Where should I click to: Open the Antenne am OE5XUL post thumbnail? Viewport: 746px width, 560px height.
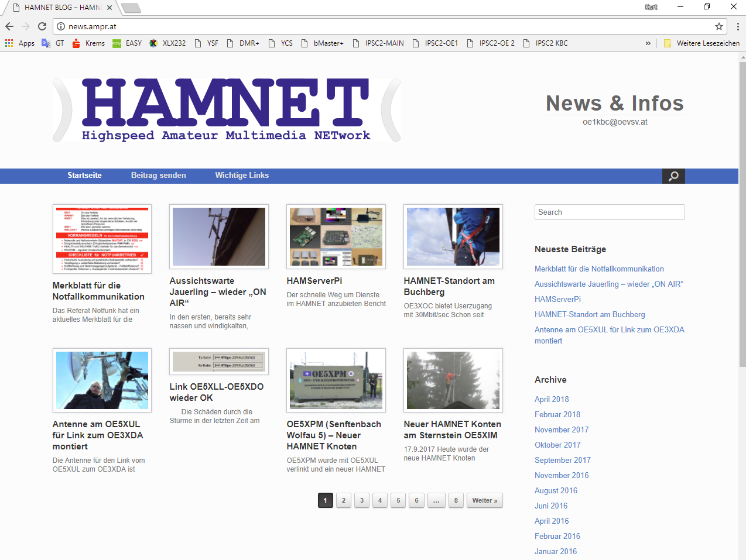coord(102,380)
